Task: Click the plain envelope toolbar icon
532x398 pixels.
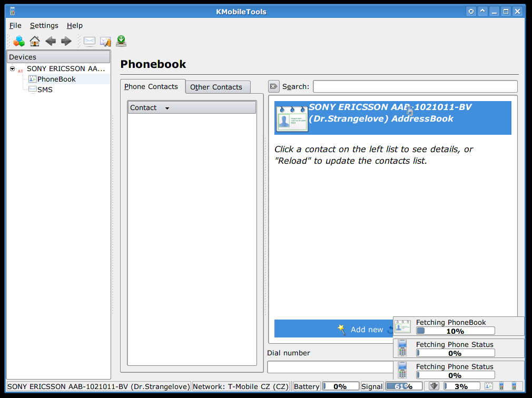Action: pyautogui.click(x=90, y=42)
